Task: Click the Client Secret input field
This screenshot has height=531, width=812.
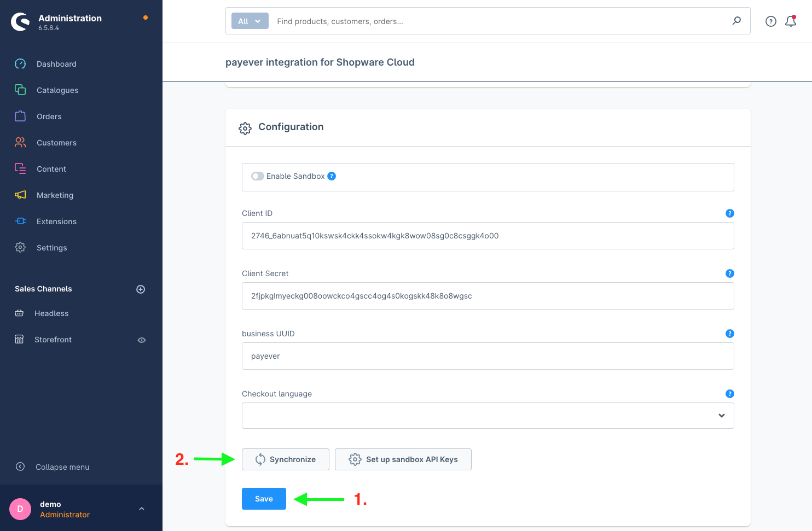Action: pyautogui.click(x=488, y=296)
